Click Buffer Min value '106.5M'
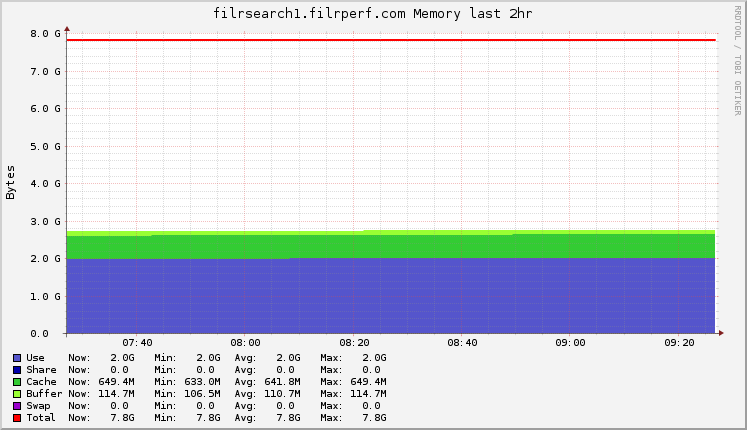747x430 pixels. 202,394
